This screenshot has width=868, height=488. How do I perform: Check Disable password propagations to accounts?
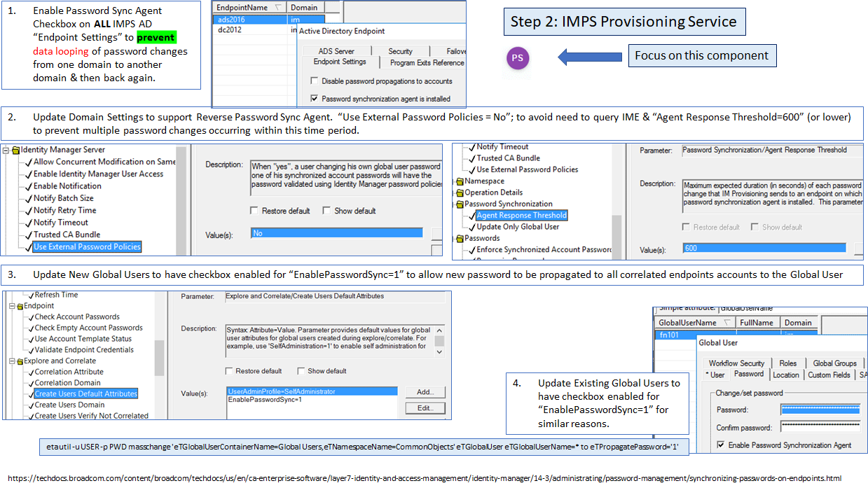coord(315,81)
